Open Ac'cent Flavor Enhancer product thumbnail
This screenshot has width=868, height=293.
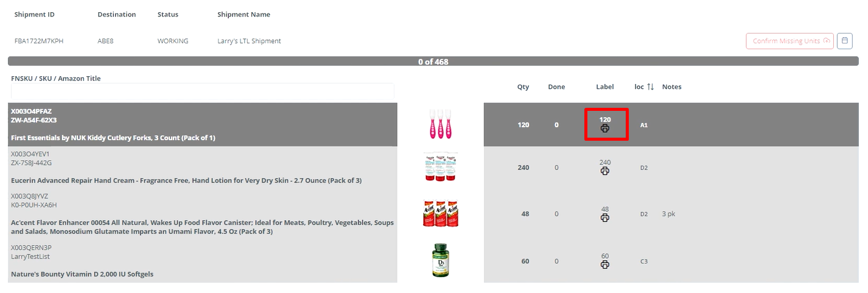(441, 213)
